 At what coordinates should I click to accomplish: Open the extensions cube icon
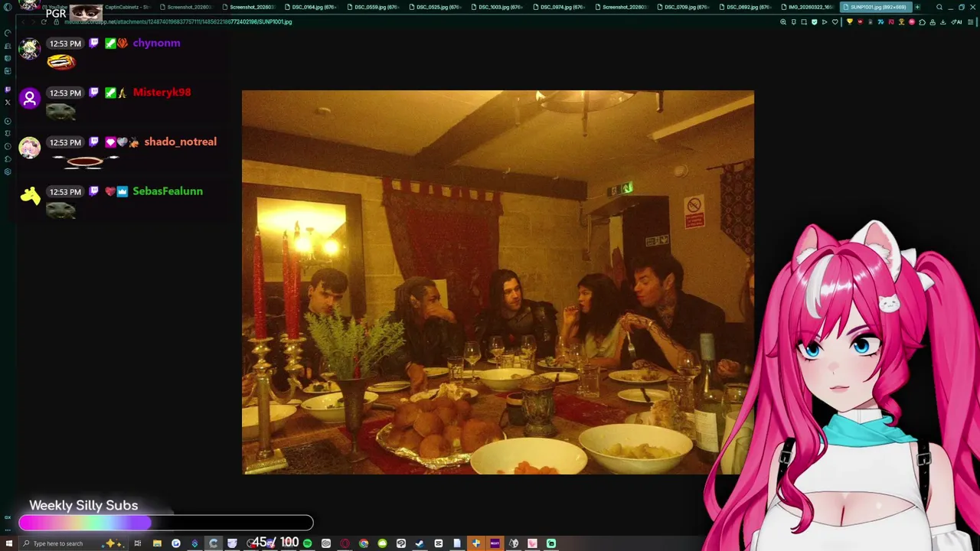(x=922, y=22)
